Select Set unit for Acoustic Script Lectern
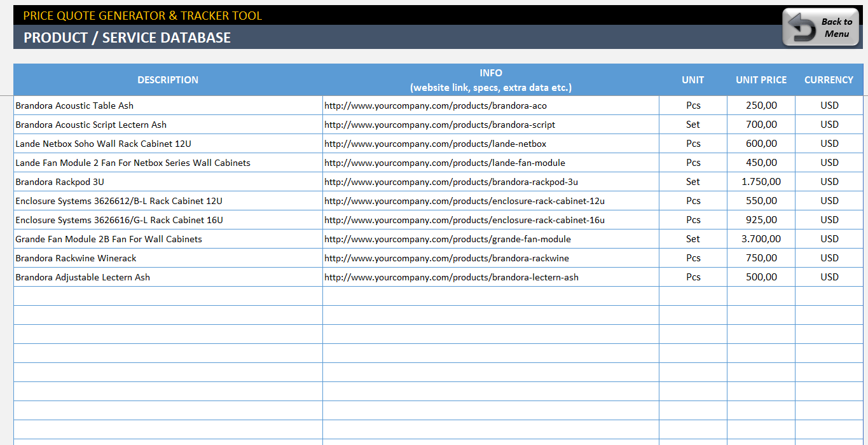This screenshot has width=868, height=445. [693, 125]
